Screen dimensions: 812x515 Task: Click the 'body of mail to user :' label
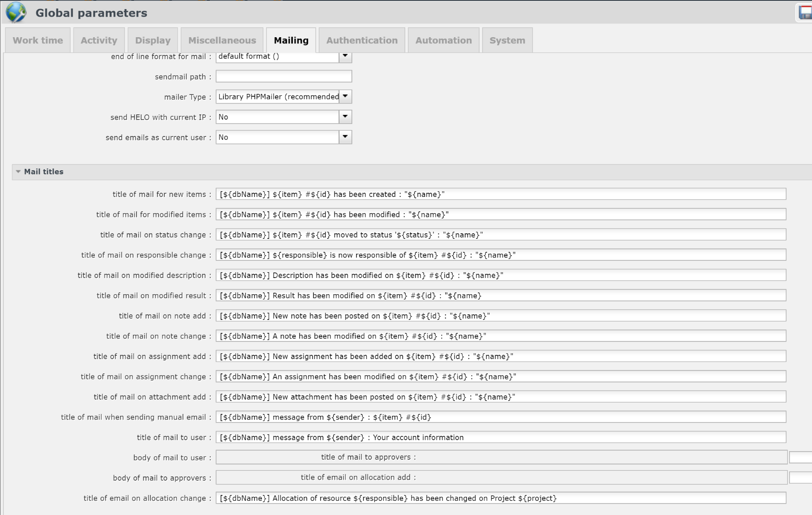172,458
